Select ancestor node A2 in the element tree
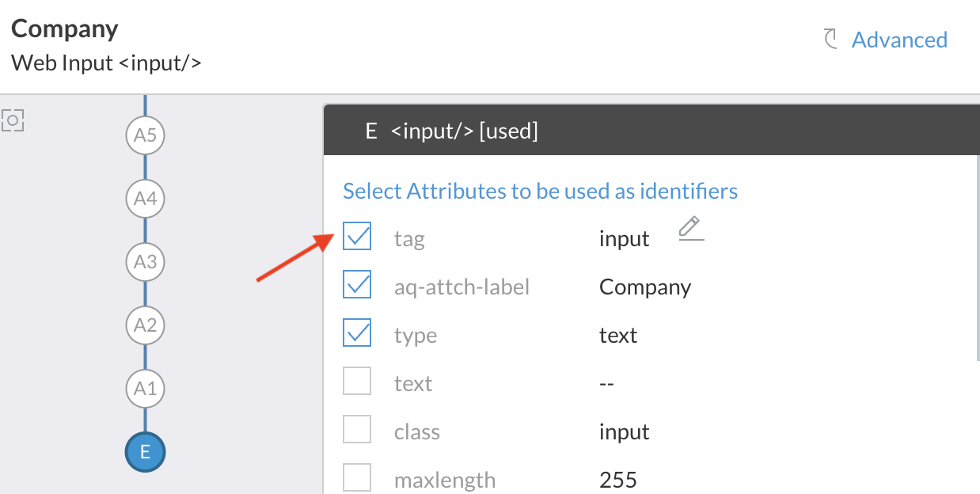The width and height of the screenshot is (980, 494). (x=145, y=325)
